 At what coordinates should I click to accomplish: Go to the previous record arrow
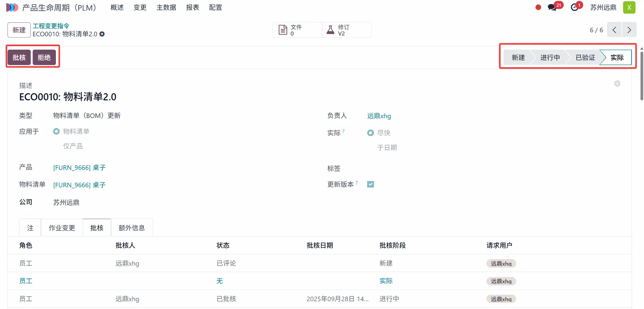(x=614, y=30)
